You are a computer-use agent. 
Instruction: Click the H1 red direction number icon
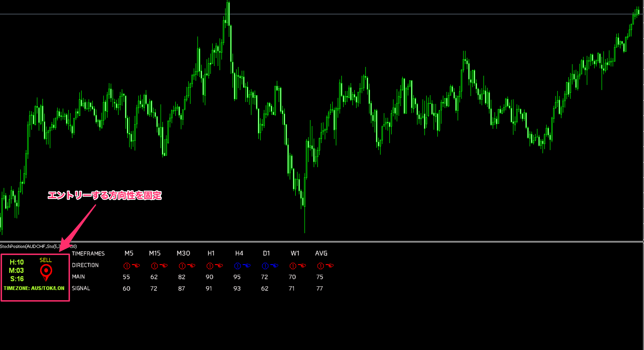click(210, 266)
